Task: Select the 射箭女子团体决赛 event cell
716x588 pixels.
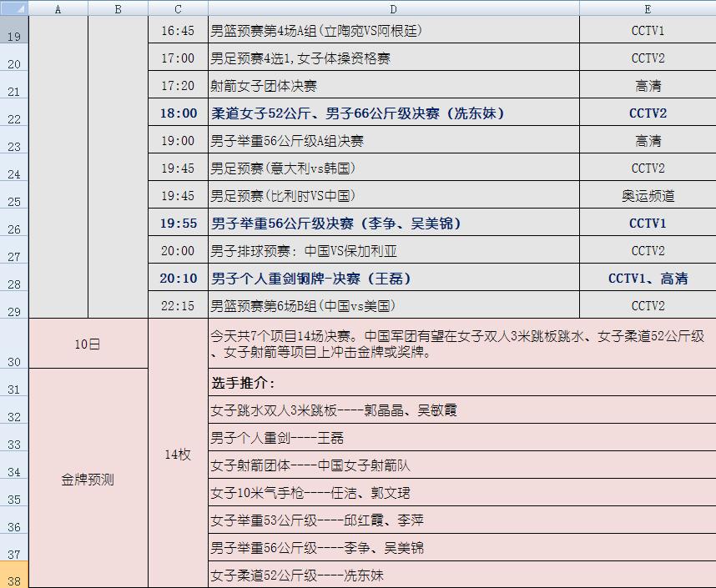Action: (x=394, y=86)
